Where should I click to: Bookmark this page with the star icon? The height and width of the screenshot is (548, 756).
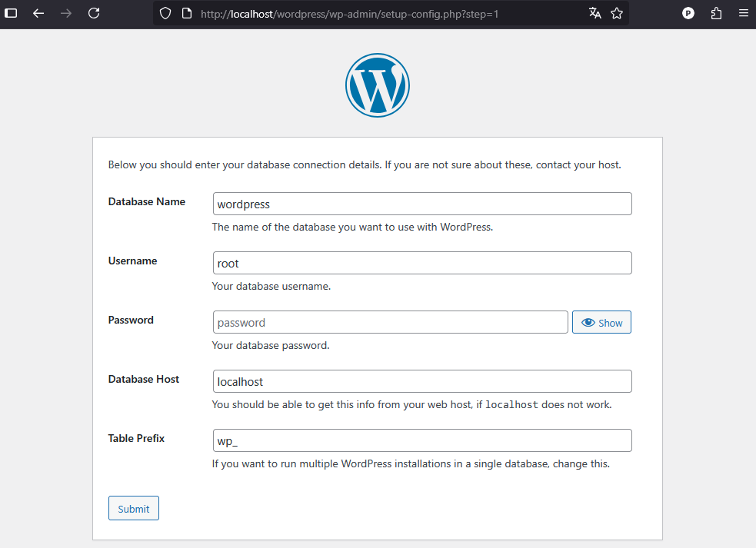pos(617,14)
